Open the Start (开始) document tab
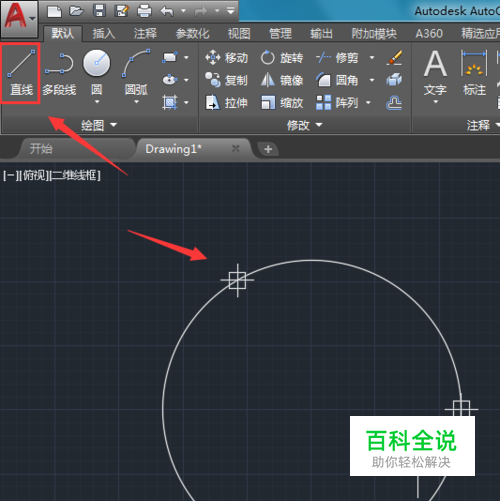The width and height of the screenshot is (500, 501). point(41,149)
